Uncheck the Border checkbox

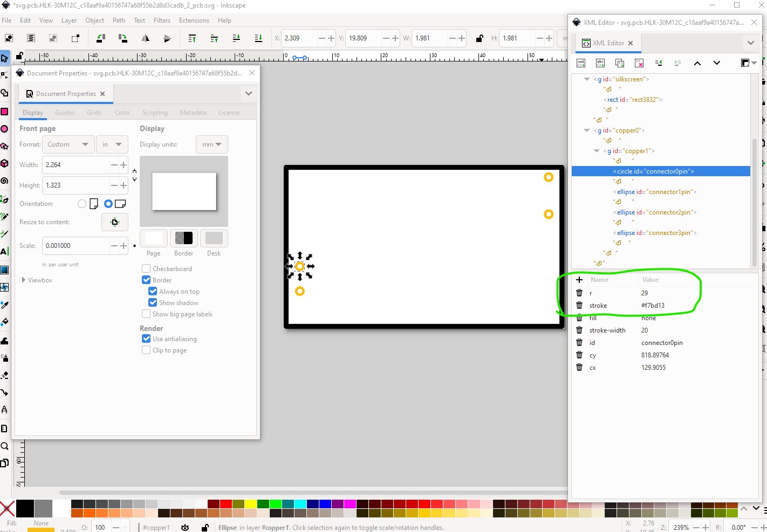click(146, 280)
